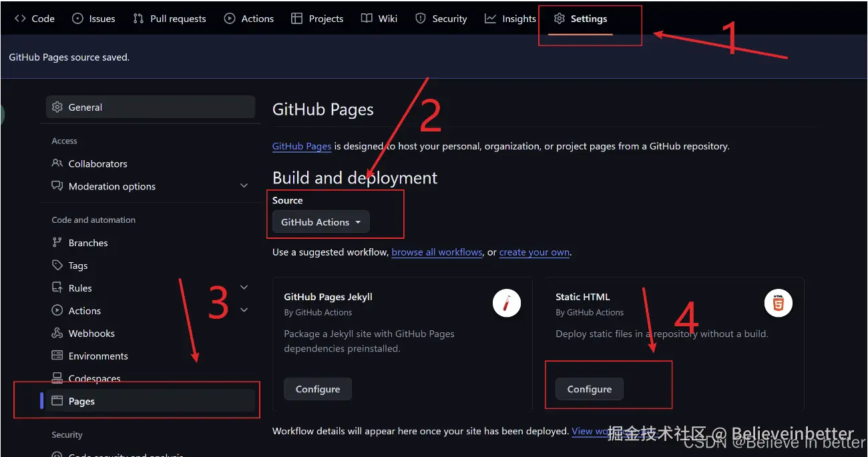Screen dimensions: 868x457
Task: Follow the GitHub Pages link
Action: 302,146
